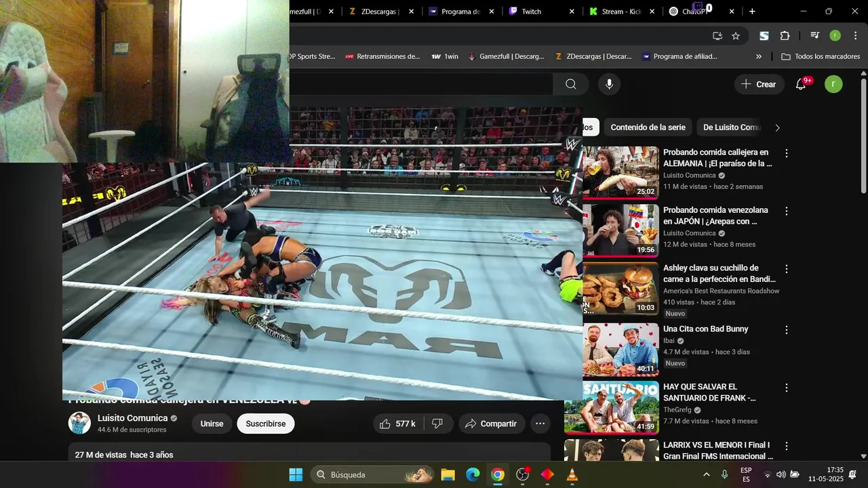The image size is (868, 488).
Task: Switch to the ZDescargas browser tab
Action: [x=380, y=12]
